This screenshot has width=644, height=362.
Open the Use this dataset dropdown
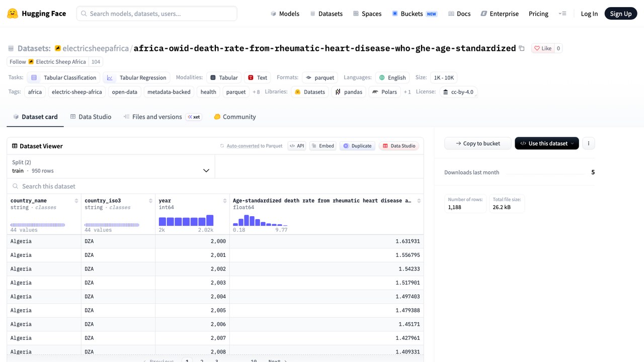(x=547, y=143)
